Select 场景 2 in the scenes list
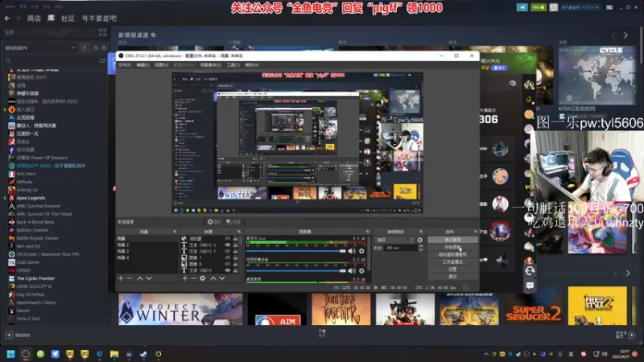The height and width of the screenshot is (362, 644). [x=123, y=245]
